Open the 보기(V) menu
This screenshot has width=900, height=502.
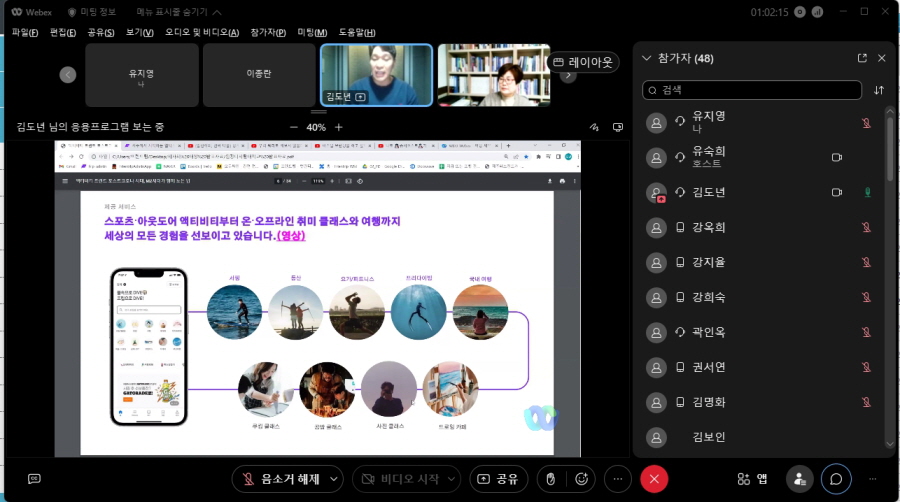coord(139,33)
